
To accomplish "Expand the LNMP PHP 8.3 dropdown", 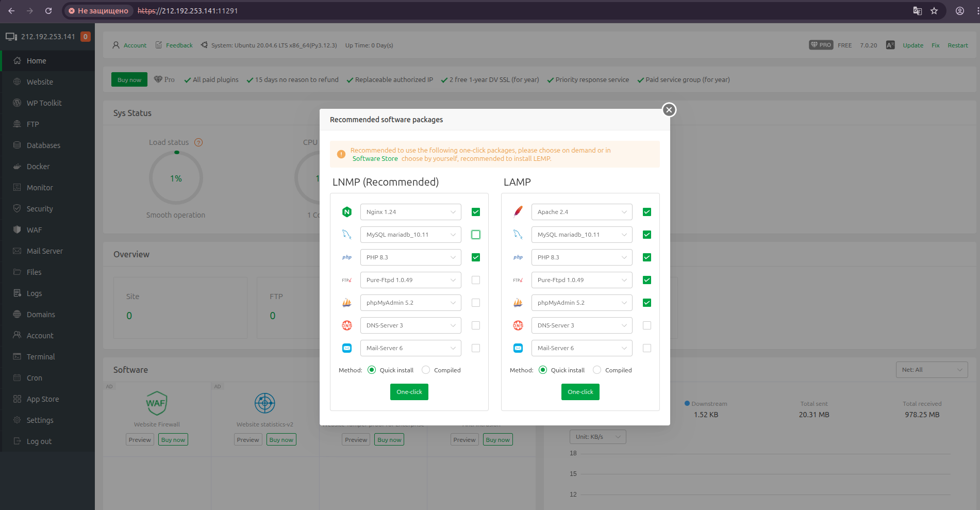I will [x=411, y=257].
